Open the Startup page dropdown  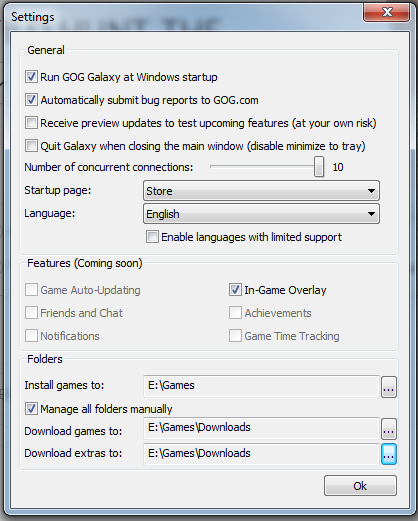tap(261, 191)
